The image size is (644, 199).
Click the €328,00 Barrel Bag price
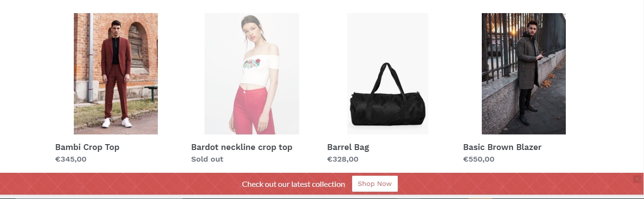tap(343, 159)
